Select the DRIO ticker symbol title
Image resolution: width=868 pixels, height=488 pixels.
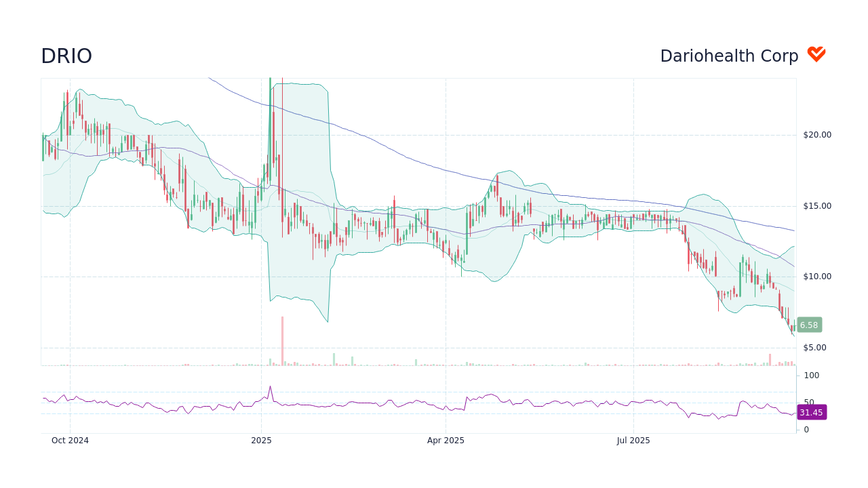tap(66, 56)
